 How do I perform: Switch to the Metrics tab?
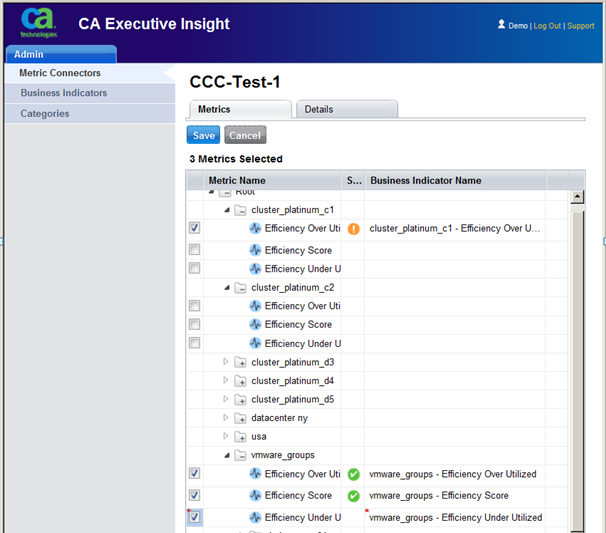click(240, 109)
